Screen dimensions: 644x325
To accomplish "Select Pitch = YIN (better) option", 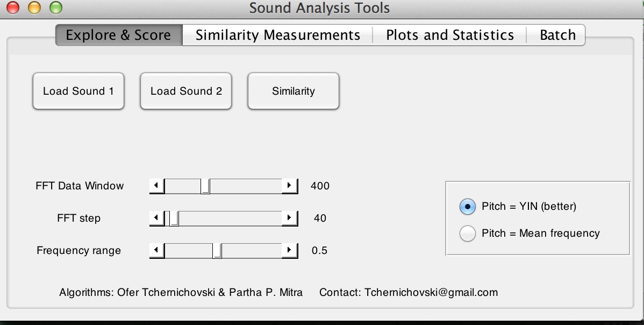I will [x=468, y=206].
